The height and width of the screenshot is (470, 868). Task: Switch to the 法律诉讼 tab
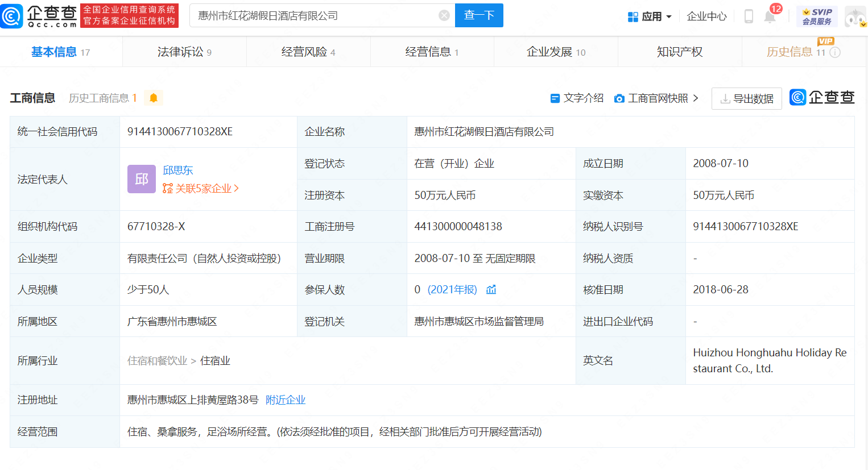184,52
